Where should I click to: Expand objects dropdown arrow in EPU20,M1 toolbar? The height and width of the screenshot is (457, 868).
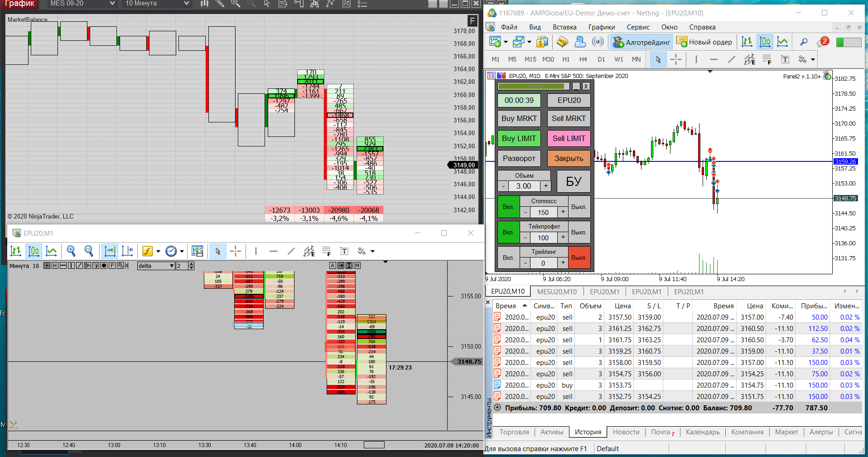pyautogui.click(x=372, y=251)
